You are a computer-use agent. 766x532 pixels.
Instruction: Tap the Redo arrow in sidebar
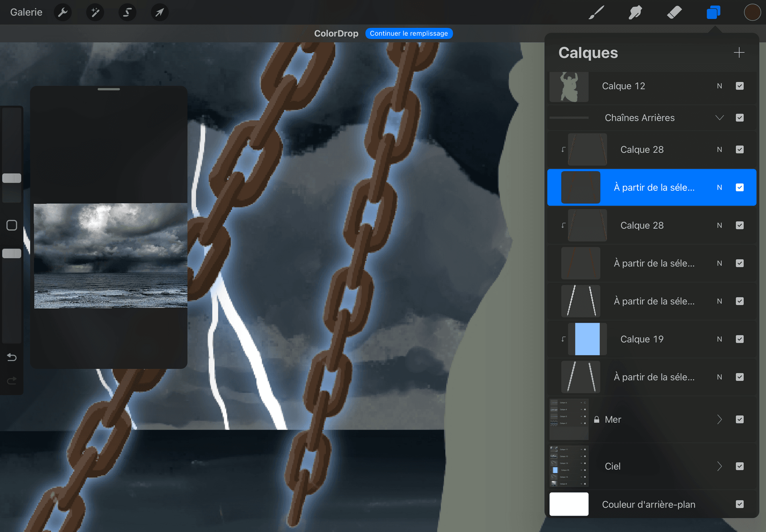tap(12, 381)
